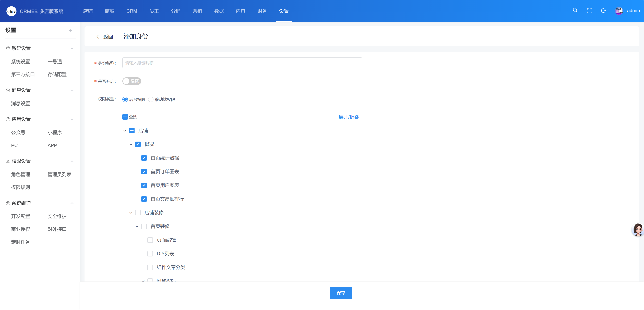Click the 展开/折叠 link
The height and width of the screenshot is (310, 644).
pos(349,117)
